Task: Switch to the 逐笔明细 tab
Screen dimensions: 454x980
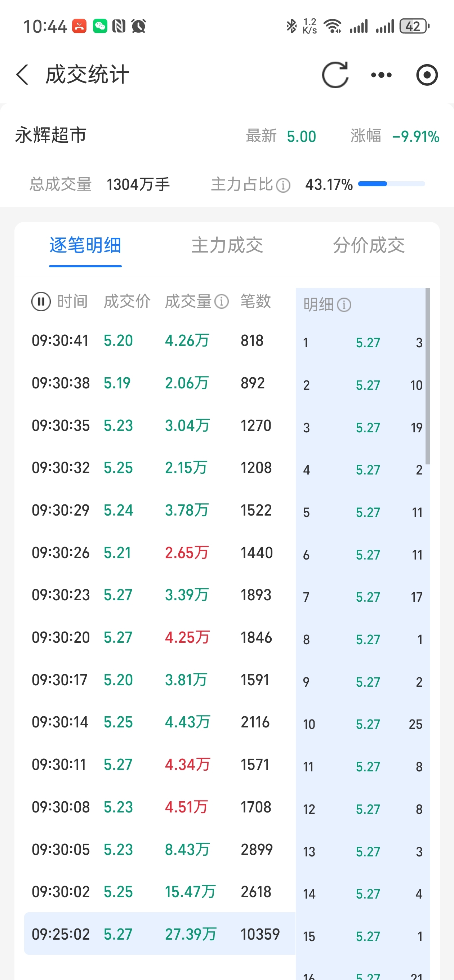Action: 85,245
